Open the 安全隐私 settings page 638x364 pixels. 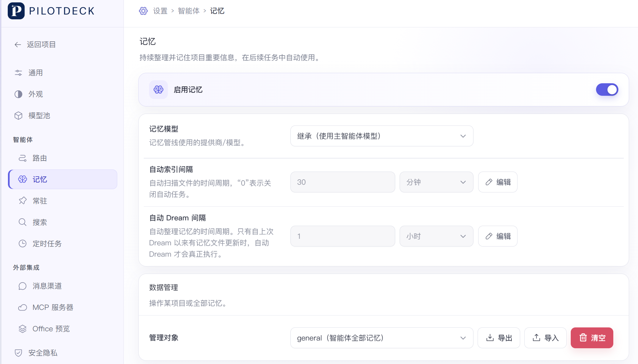(62, 353)
